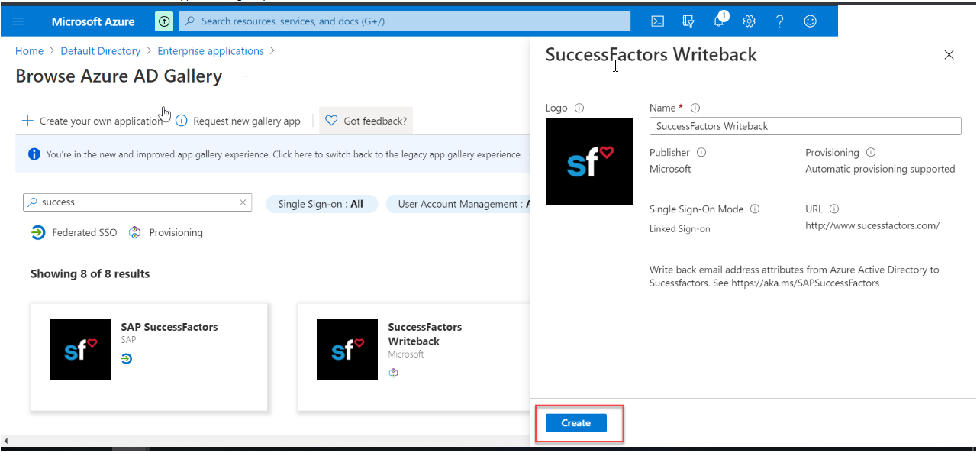Image resolution: width=980 pixels, height=453 pixels.
Task: Click the Got feedback? link
Action: 366,120
